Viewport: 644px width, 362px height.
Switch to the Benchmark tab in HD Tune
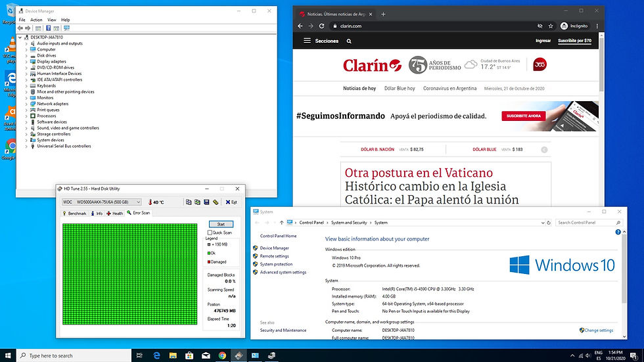tap(74, 214)
